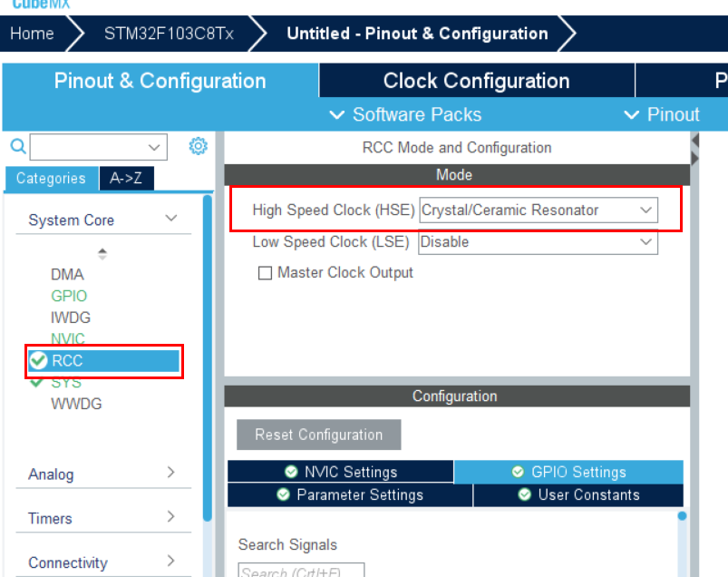
Task: Click the green check icon next to RCC
Action: [38, 360]
